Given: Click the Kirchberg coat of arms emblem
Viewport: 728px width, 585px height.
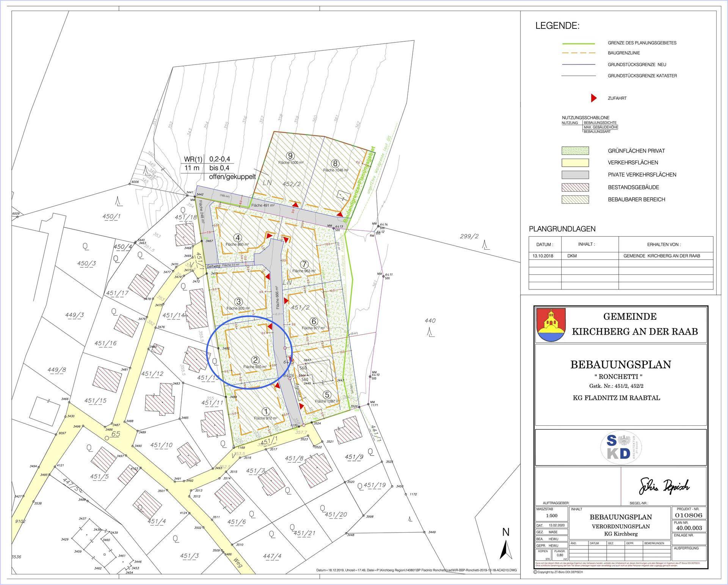Looking at the screenshot, I should point(551,325).
